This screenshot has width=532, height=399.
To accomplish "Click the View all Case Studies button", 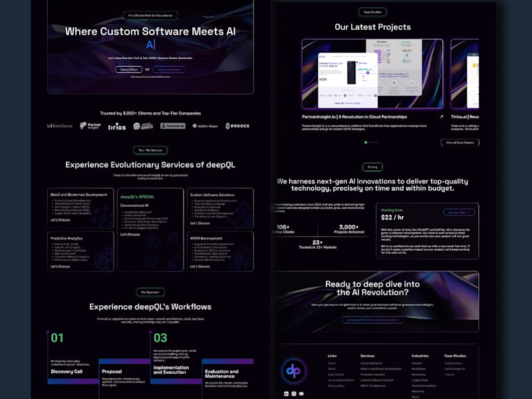I will 460,142.
